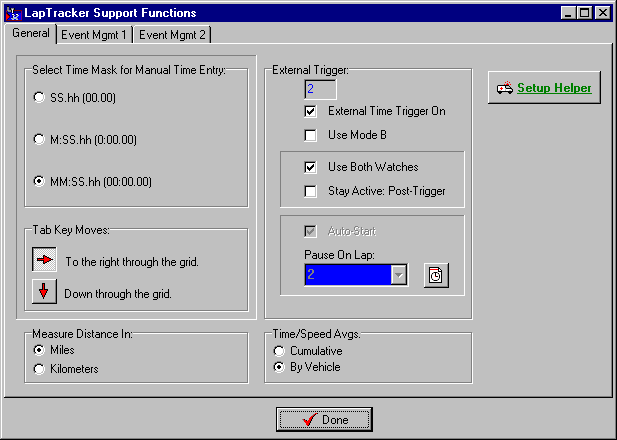Minimize the LapTracker window
Screen dimensions: 617x440
tap(568, 13)
